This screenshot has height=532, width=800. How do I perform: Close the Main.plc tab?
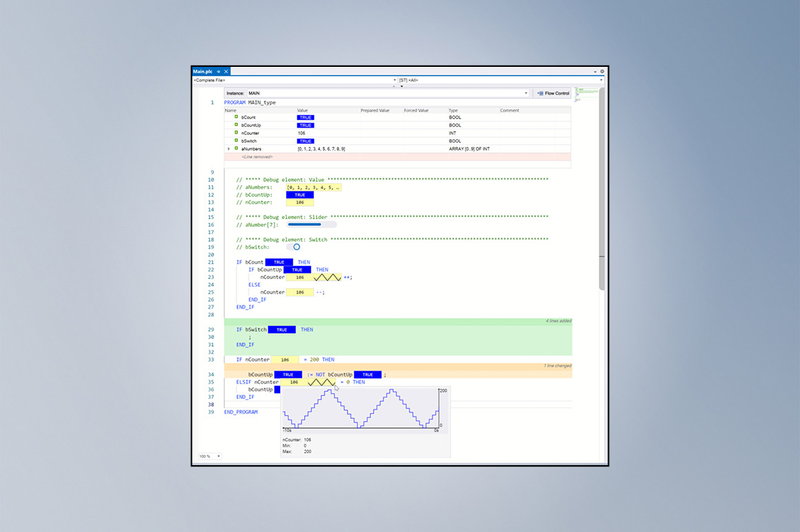click(x=226, y=72)
